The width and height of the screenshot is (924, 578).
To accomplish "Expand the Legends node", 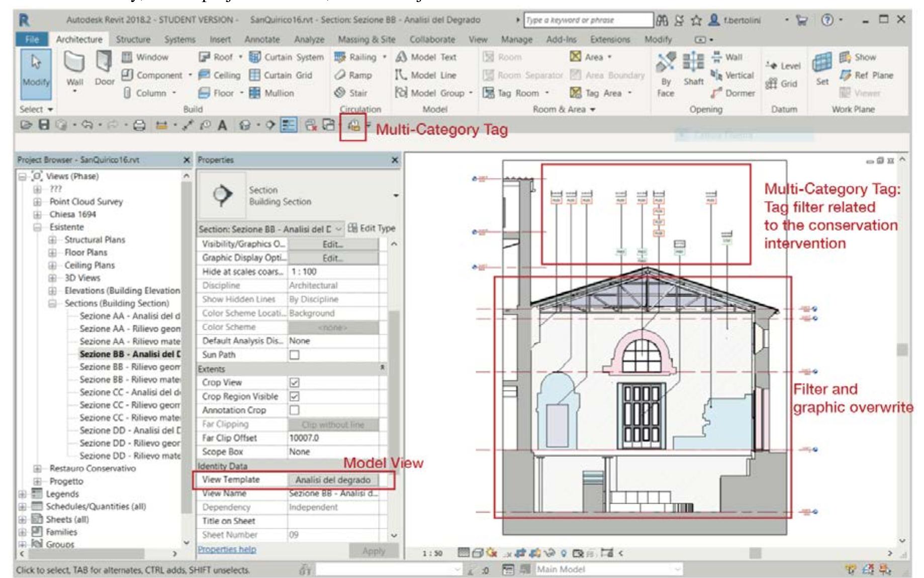I will [x=22, y=494].
